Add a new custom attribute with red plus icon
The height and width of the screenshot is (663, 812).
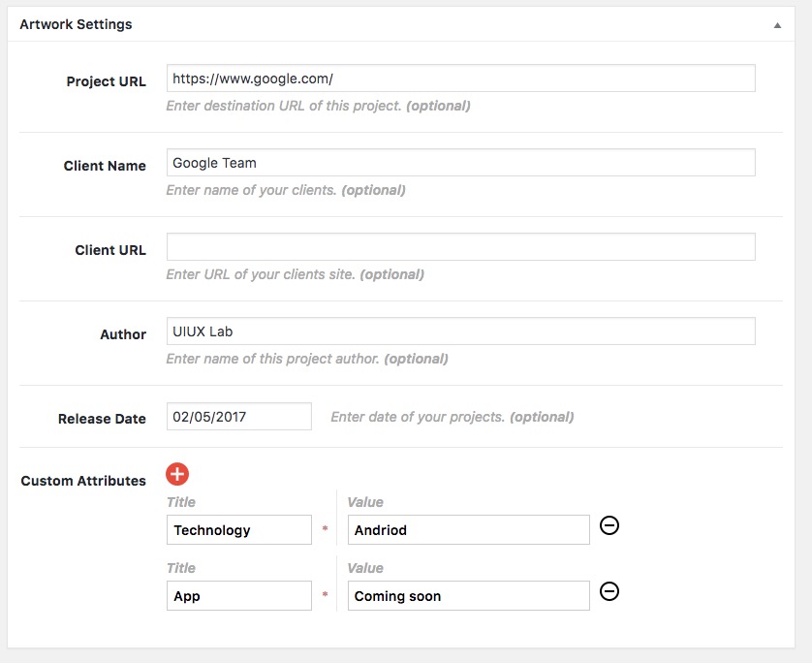tap(177, 474)
